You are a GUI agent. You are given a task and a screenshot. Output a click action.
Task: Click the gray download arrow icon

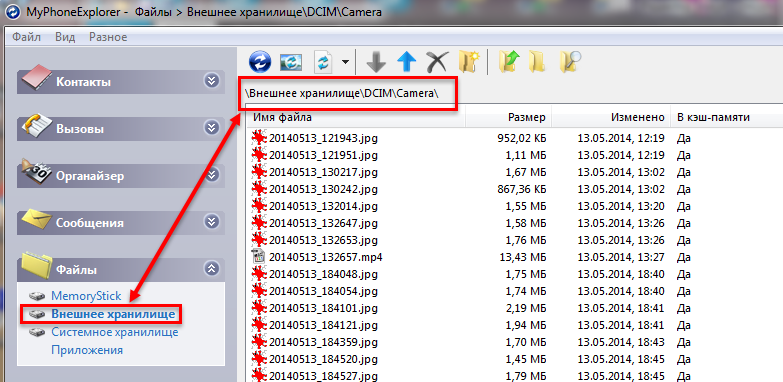pyautogui.click(x=376, y=62)
